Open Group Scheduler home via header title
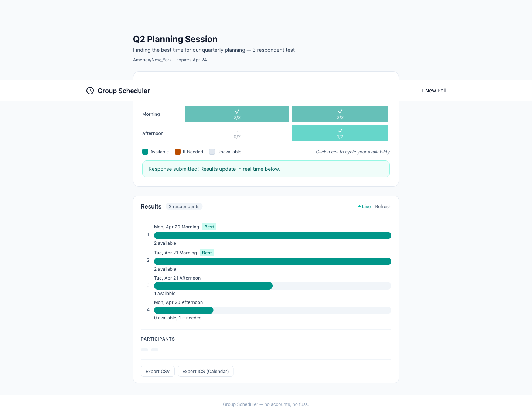 (123, 91)
